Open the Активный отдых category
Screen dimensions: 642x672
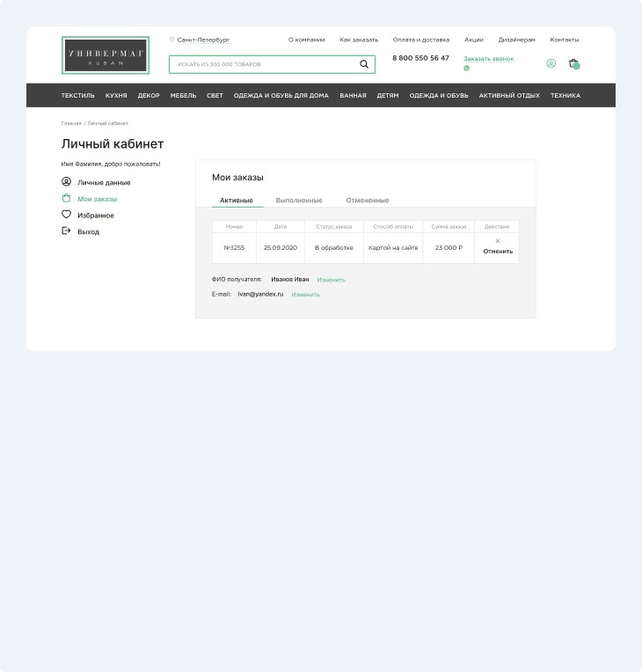tap(509, 96)
